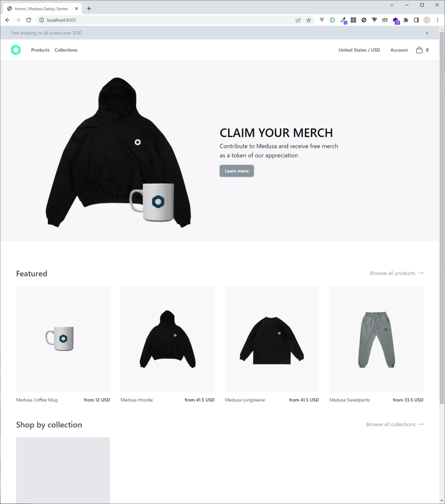Open a new browser tab
445x504 pixels.
89,9
